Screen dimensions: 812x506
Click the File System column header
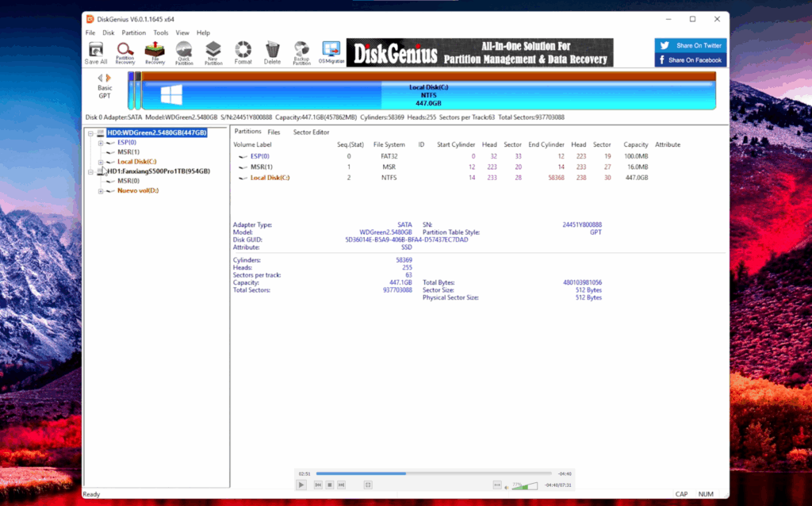tap(389, 144)
